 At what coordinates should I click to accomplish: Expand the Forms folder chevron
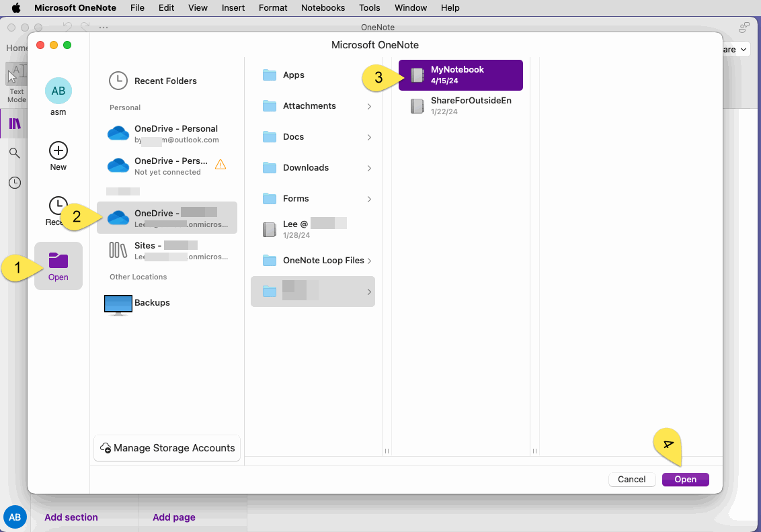point(369,199)
